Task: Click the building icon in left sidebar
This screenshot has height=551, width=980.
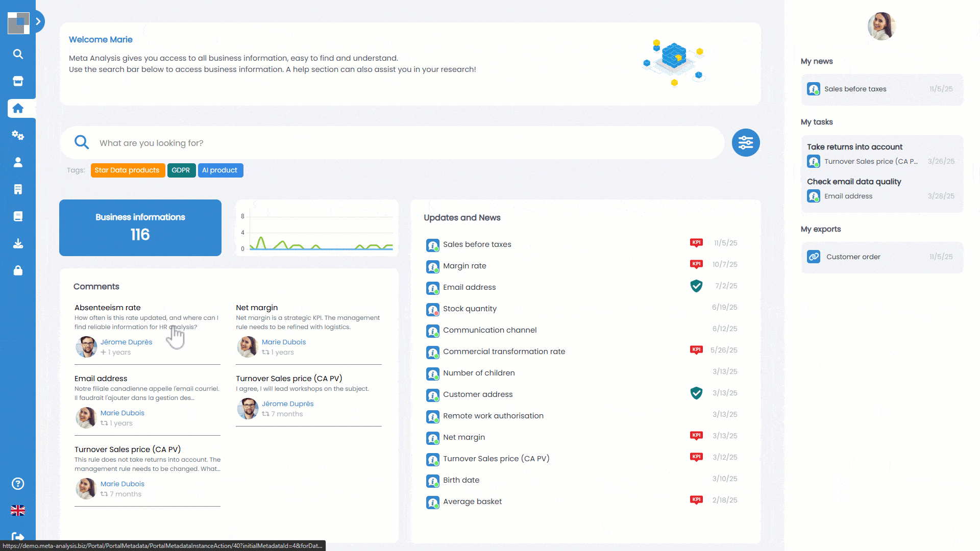Action: [x=18, y=189]
